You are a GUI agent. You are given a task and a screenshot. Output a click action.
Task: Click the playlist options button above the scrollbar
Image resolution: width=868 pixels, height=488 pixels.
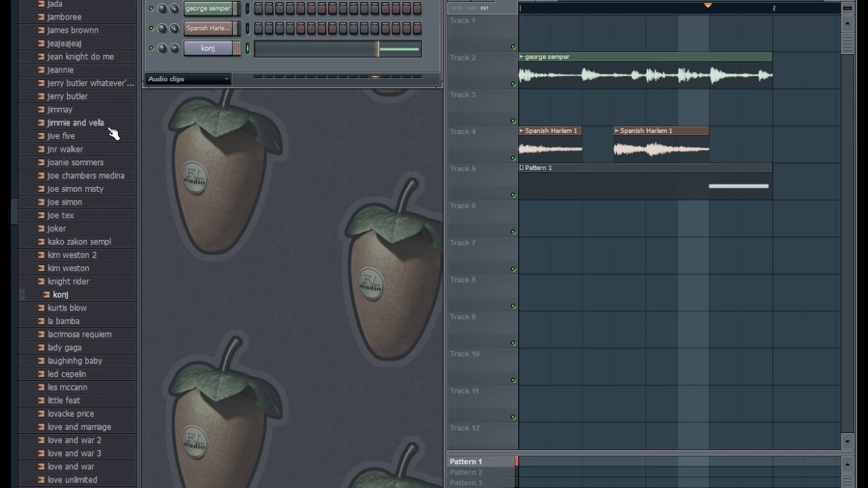click(847, 8)
